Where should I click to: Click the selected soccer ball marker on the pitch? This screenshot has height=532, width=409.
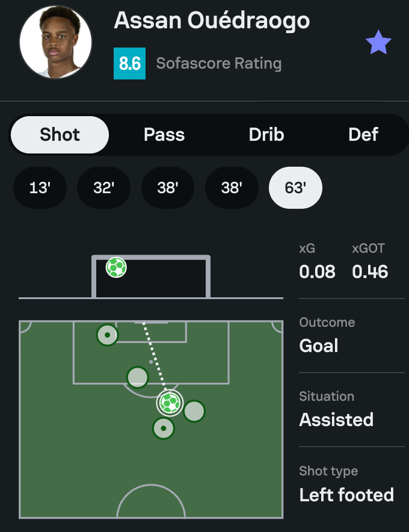coord(170,403)
